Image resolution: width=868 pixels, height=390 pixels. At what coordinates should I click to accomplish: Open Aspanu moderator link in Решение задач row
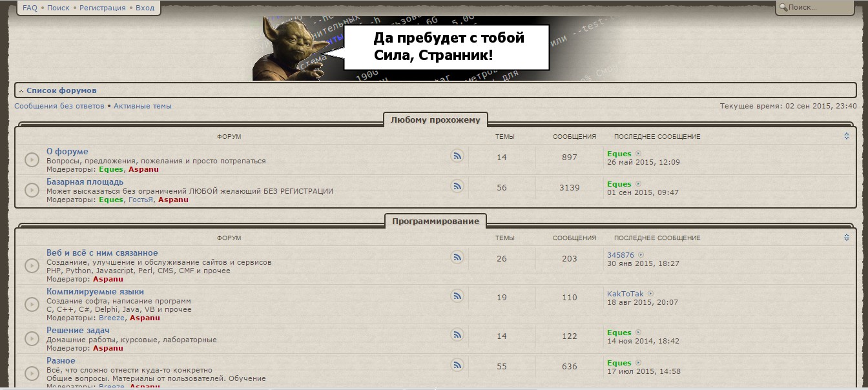click(108, 348)
